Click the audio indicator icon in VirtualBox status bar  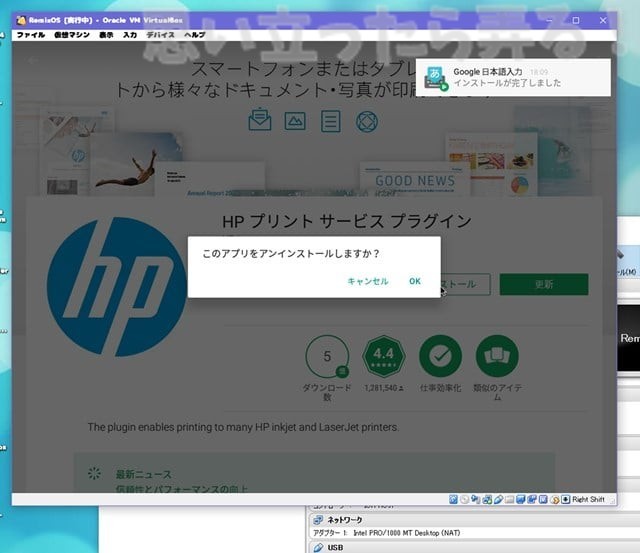click(476, 500)
